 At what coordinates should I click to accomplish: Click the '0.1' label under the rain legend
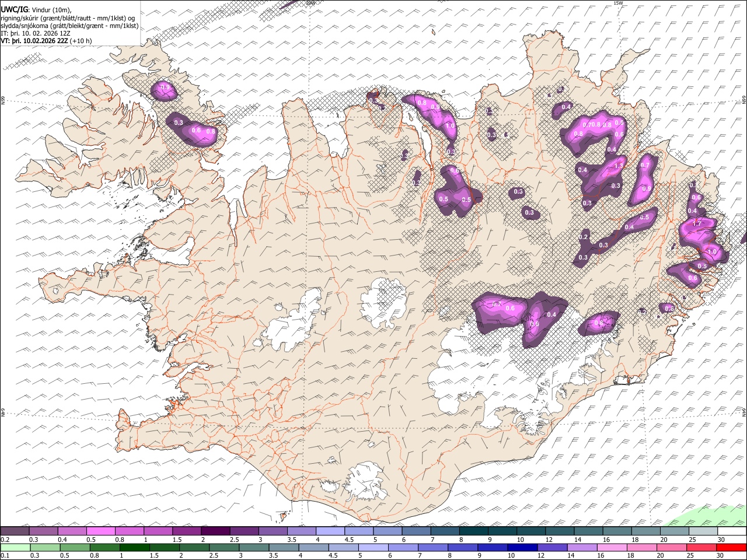(x=5, y=555)
